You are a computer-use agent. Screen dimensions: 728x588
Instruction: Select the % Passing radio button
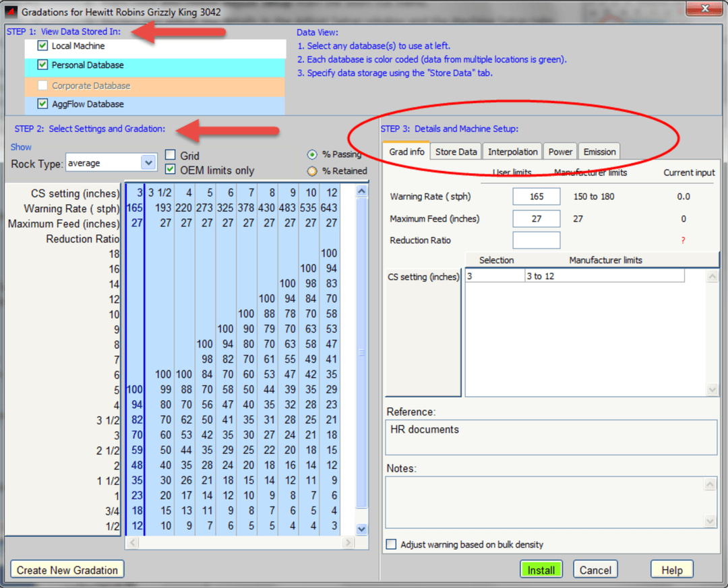coord(312,154)
